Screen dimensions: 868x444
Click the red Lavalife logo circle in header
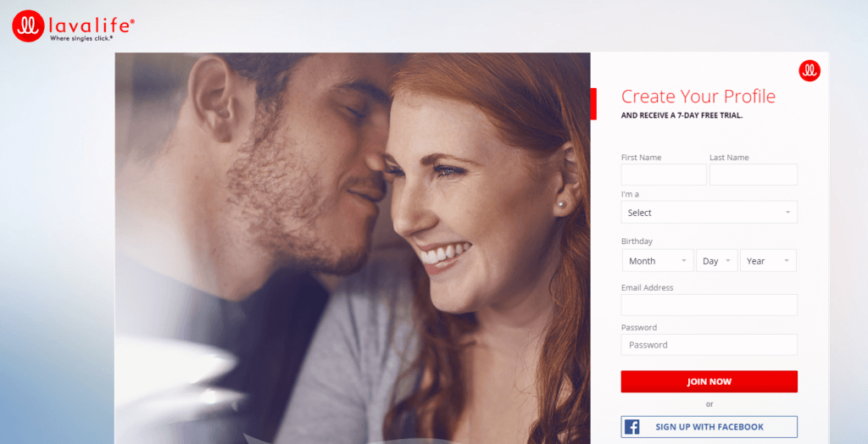[x=28, y=26]
